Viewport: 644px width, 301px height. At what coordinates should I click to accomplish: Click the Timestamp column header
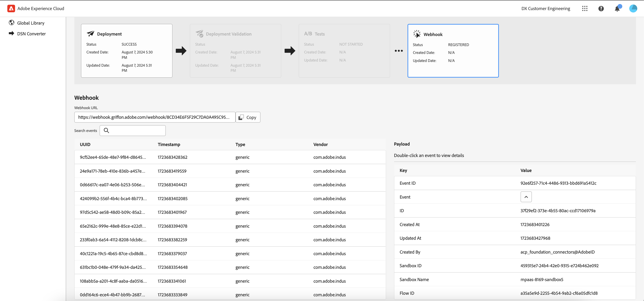(x=169, y=144)
